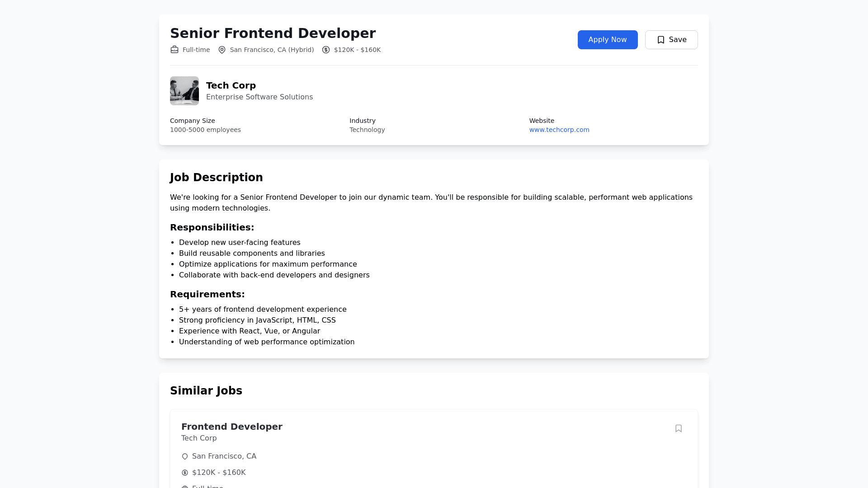
Task: Click the Tech Corp company logo thumbnail
Action: pyautogui.click(x=184, y=91)
